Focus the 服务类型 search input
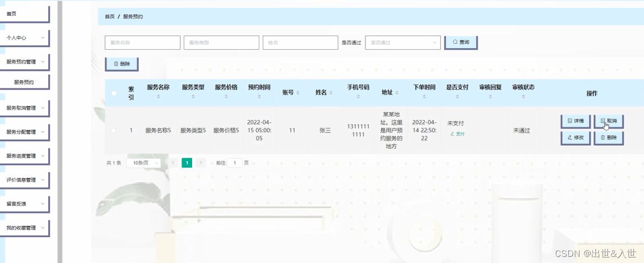The width and height of the screenshot is (644, 263). click(222, 43)
